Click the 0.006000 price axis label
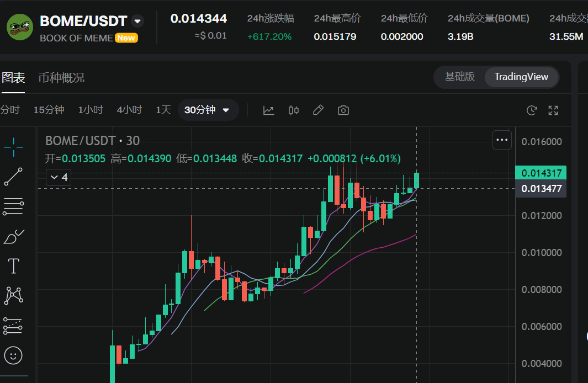Image resolution: width=588 pixels, height=383 pixels. point(542,326)
